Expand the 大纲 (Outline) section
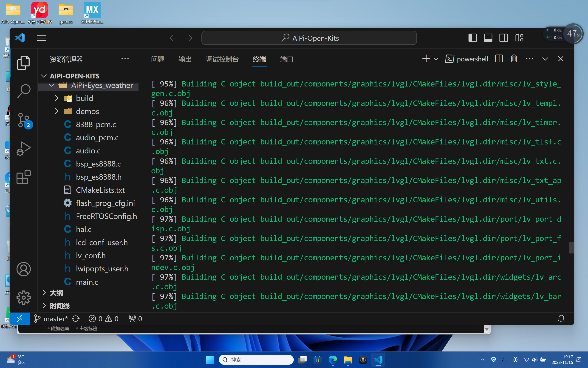Image resolution: width=588 pixels, height=368 pixels. pos(88,293)
